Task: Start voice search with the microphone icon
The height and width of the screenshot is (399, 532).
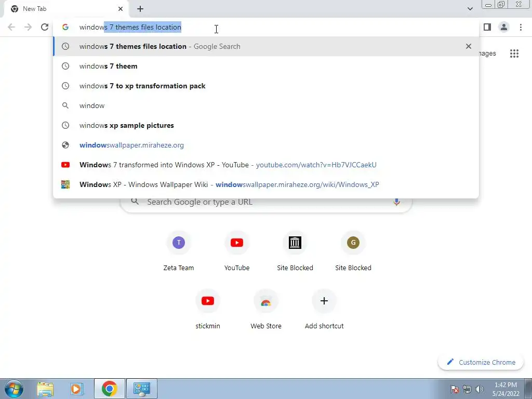Action: (396, 202)
